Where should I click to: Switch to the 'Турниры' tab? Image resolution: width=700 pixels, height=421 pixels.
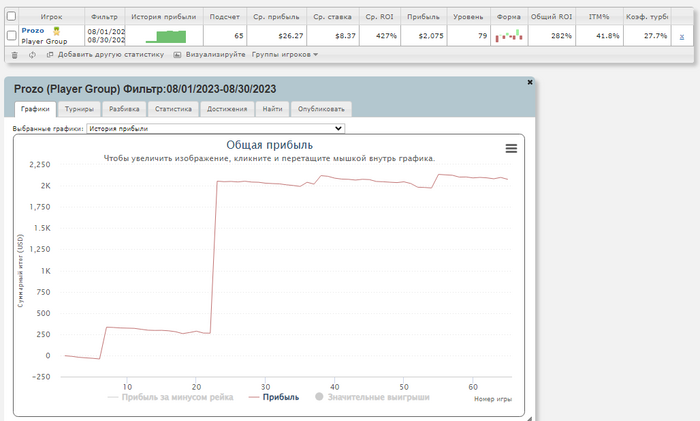pos(79,109)
